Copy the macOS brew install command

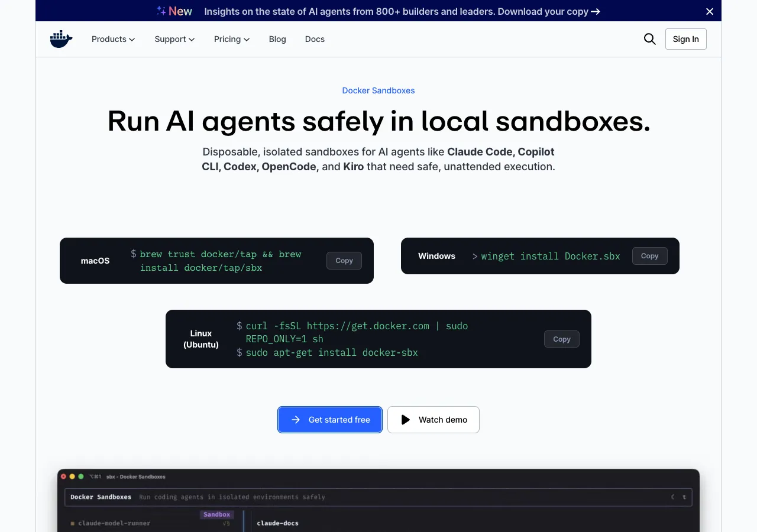[344, 261]
